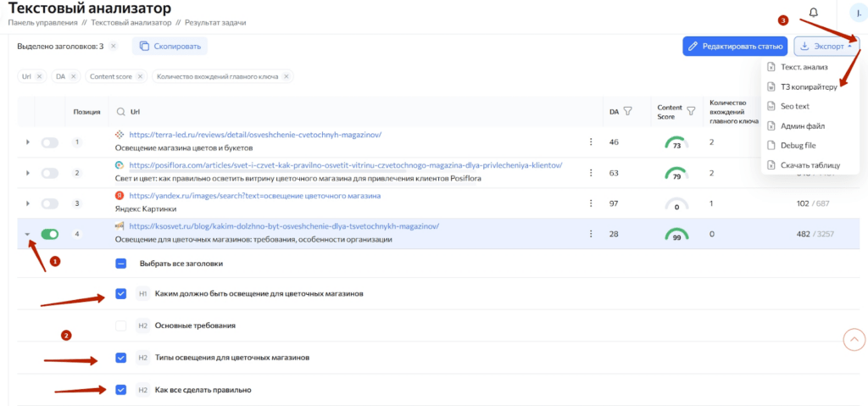The width and height of the screenshot is (868, 406).
Task: Click the notification bell icon
Action: click(814, 13)
